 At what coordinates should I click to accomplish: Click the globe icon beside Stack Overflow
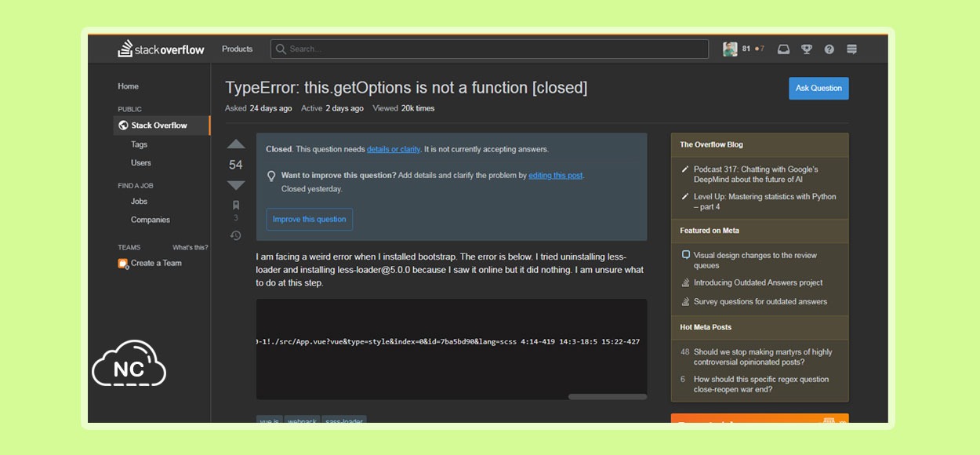(x=122, y=126)
